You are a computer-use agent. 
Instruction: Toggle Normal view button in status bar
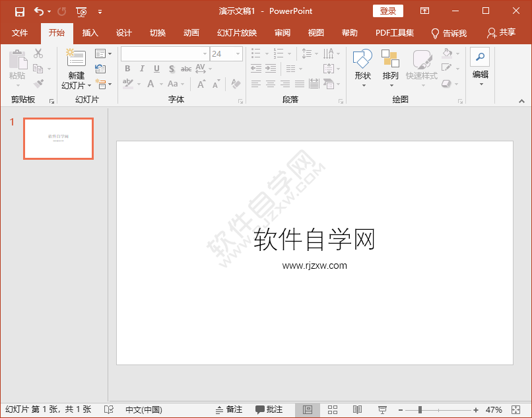[x=308, y=410]
